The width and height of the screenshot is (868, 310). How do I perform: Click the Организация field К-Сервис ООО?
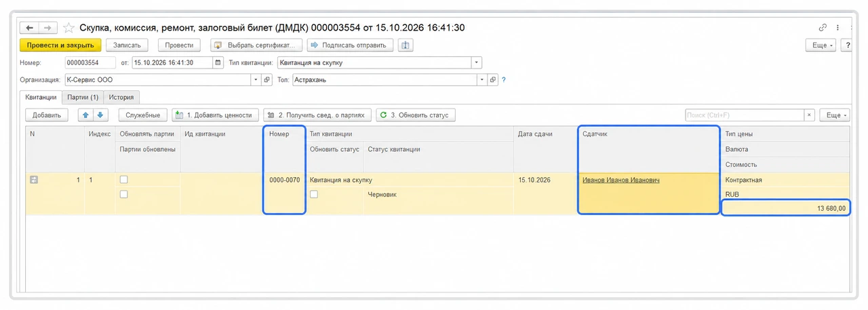point(157,80)
